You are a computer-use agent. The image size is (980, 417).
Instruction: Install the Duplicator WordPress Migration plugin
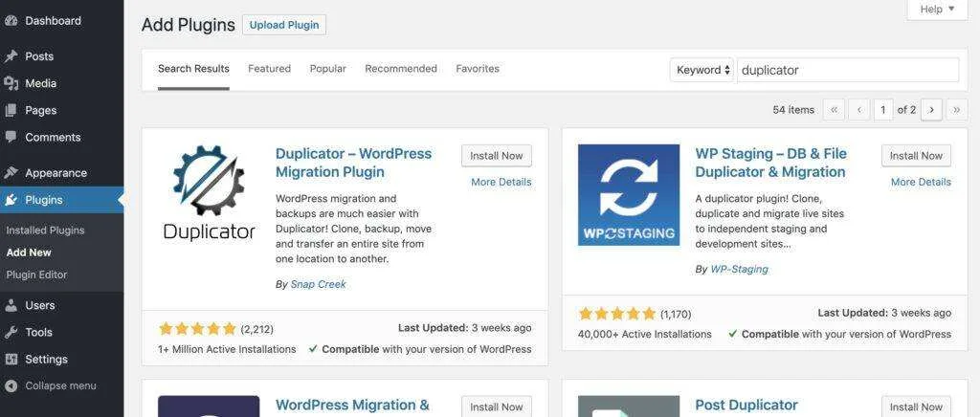pos(497,156)
